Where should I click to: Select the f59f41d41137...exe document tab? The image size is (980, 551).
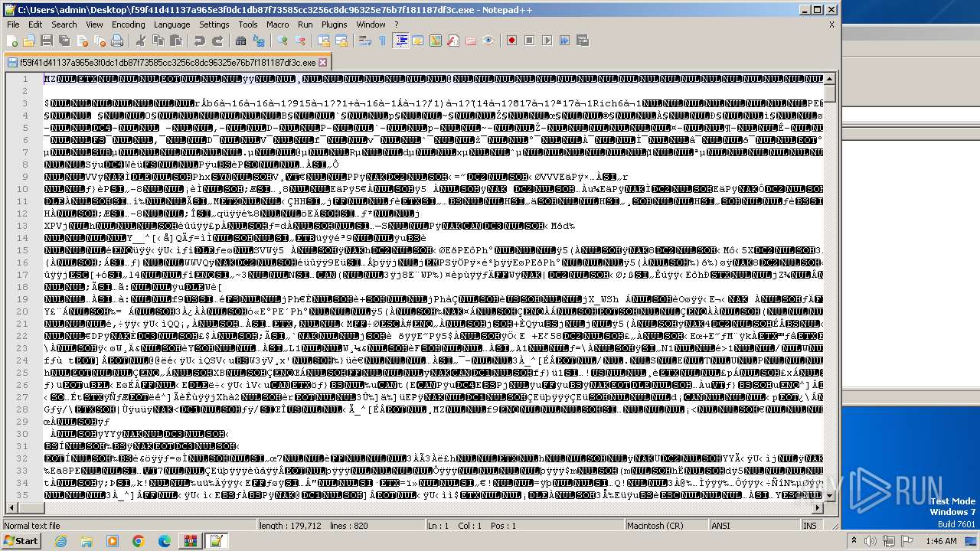(167, 62)
